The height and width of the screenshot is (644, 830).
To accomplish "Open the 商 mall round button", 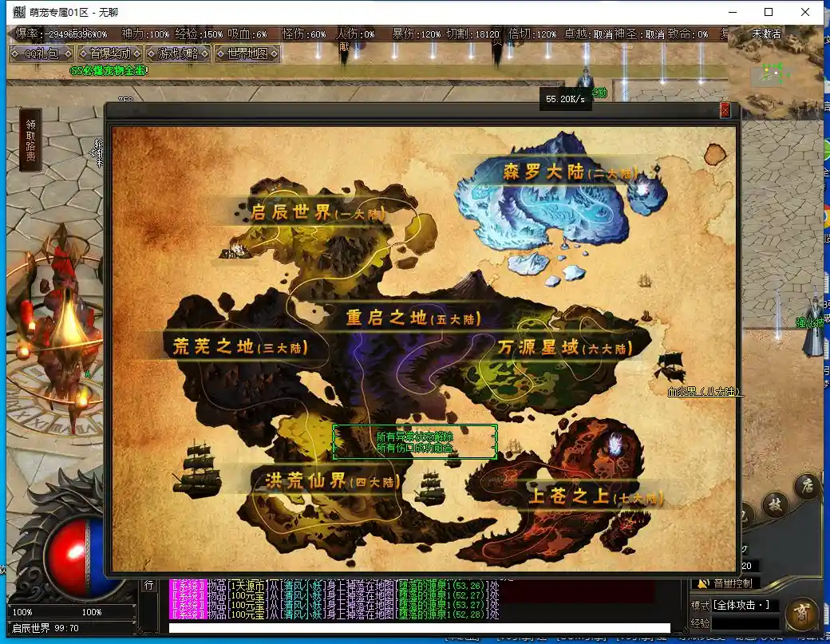I will coord(801,614).
